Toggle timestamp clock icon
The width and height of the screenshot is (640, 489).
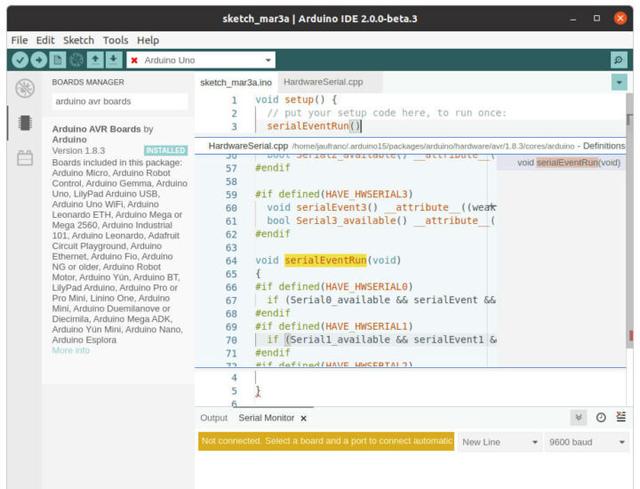coord(601,417)
